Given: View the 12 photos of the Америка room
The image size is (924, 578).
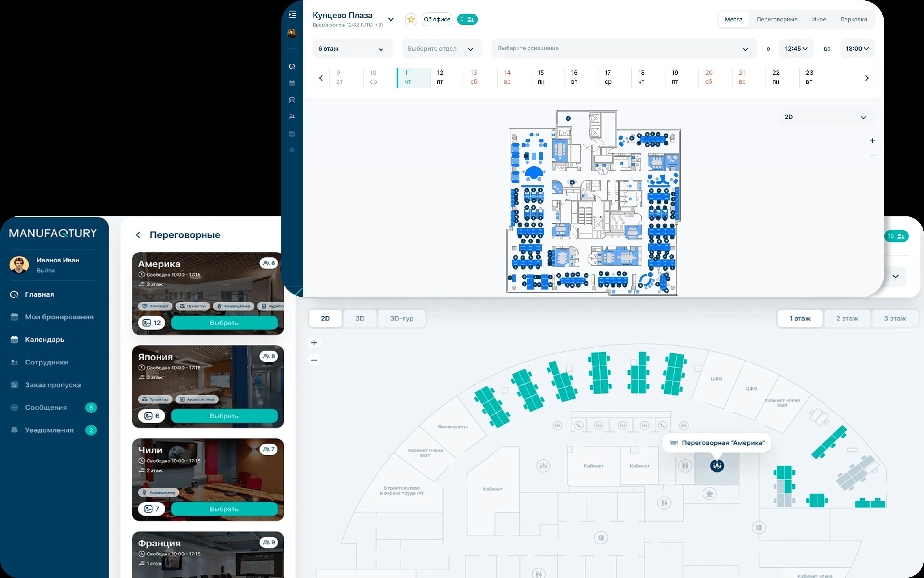Looking at the screenshot, I should coord(152,323).
